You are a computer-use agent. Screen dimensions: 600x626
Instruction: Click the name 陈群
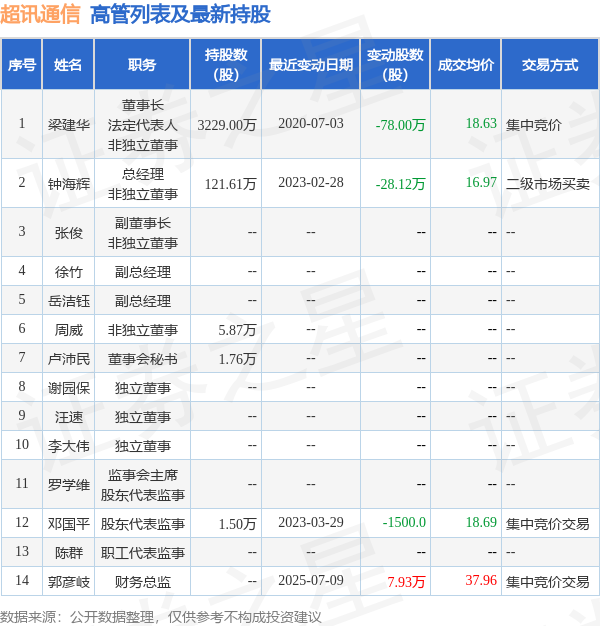[x=69, y=553]
